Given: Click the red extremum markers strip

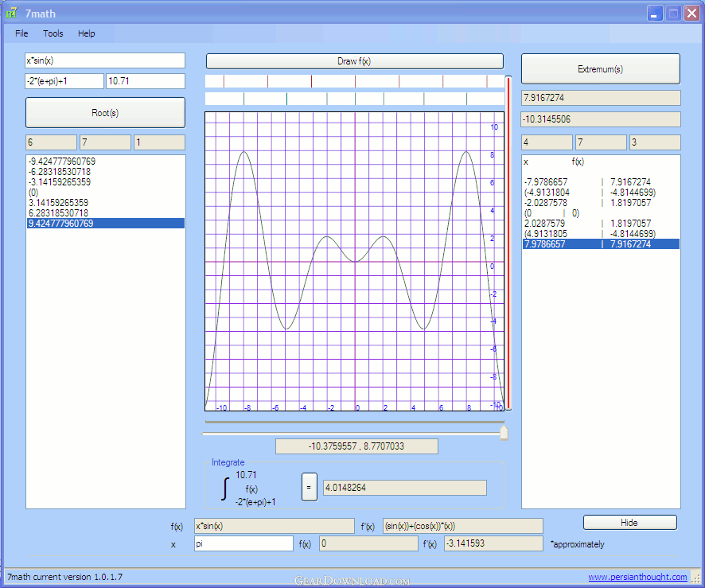Looking at the screenshot, I should [354, 81].
